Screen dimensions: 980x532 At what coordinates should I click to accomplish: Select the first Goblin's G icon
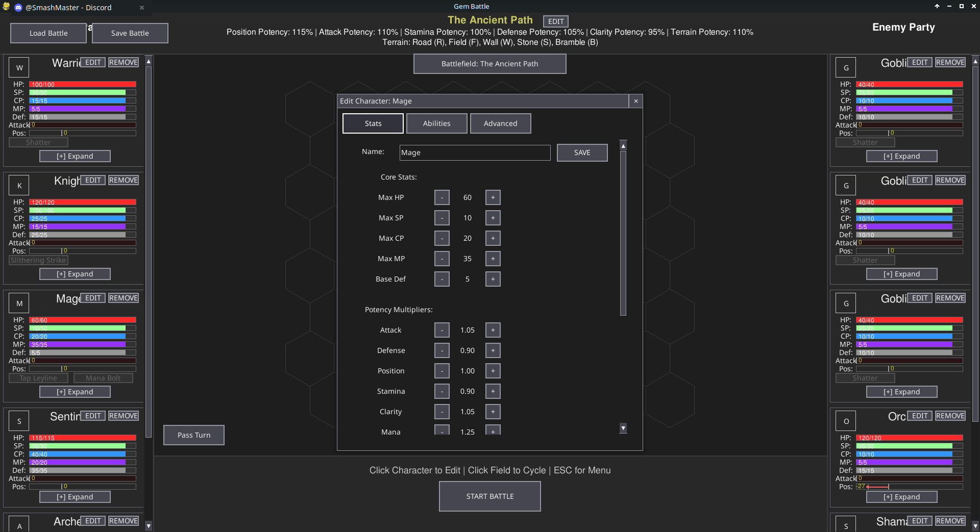tap(845, 67)
